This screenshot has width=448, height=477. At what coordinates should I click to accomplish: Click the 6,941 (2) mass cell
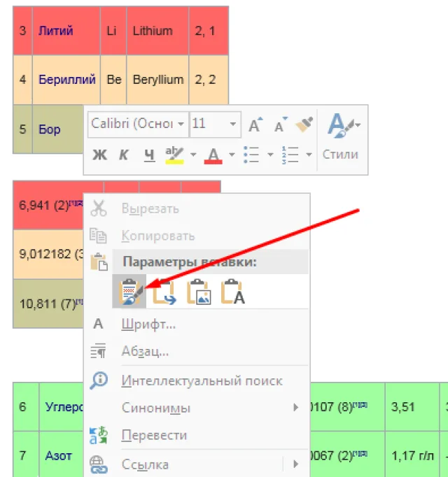(48, 206)
